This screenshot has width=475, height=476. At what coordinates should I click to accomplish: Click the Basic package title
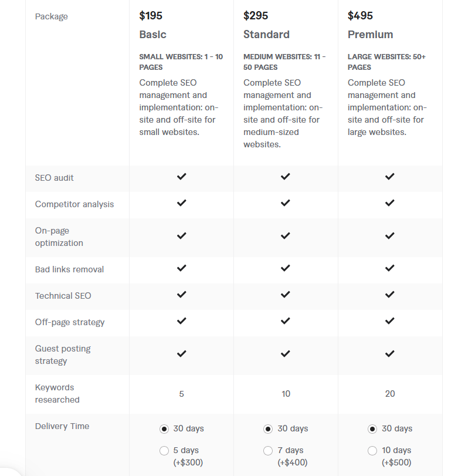click(x=153, y=35)
